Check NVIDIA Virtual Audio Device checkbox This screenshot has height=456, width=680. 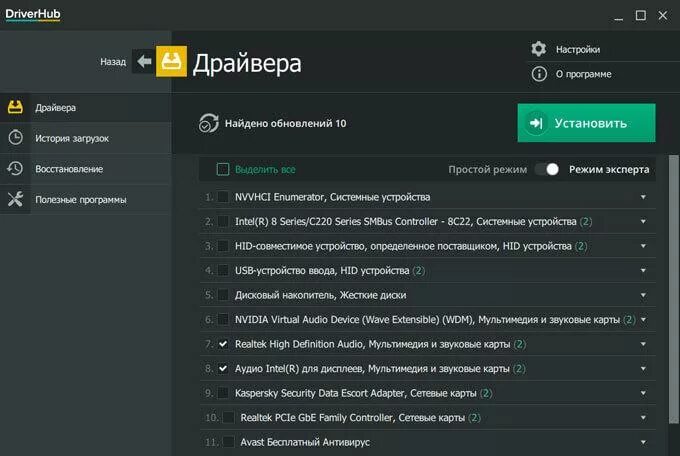223,319
